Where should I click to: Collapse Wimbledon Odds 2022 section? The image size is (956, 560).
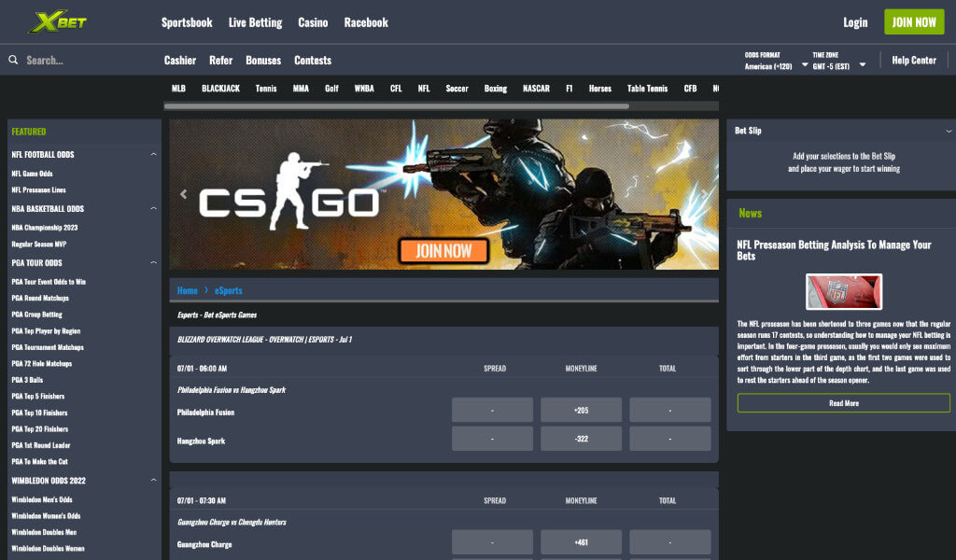point(154,480)
